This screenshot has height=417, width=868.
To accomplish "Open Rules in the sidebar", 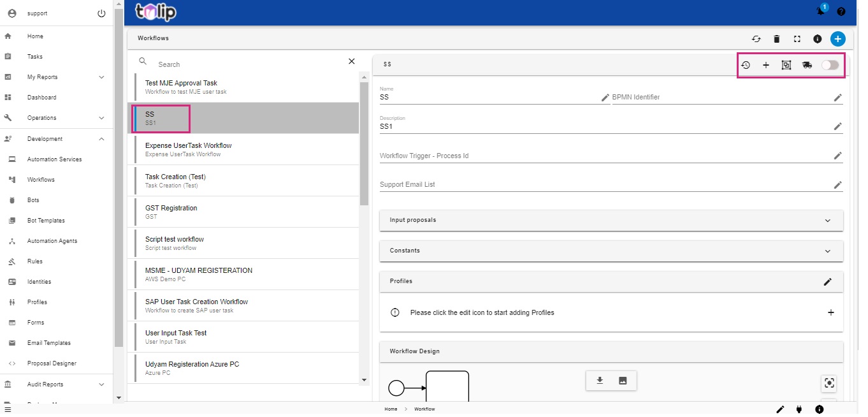I will [56, 261].
